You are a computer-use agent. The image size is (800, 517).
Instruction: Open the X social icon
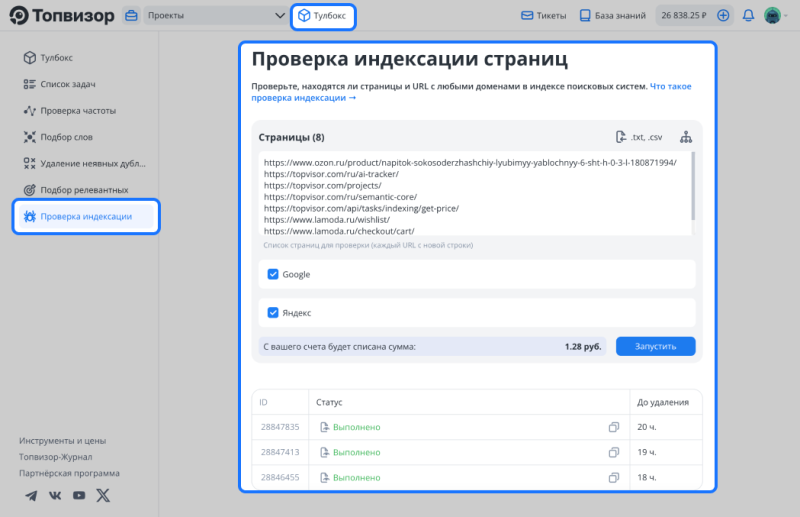click(x=103, y=495)
